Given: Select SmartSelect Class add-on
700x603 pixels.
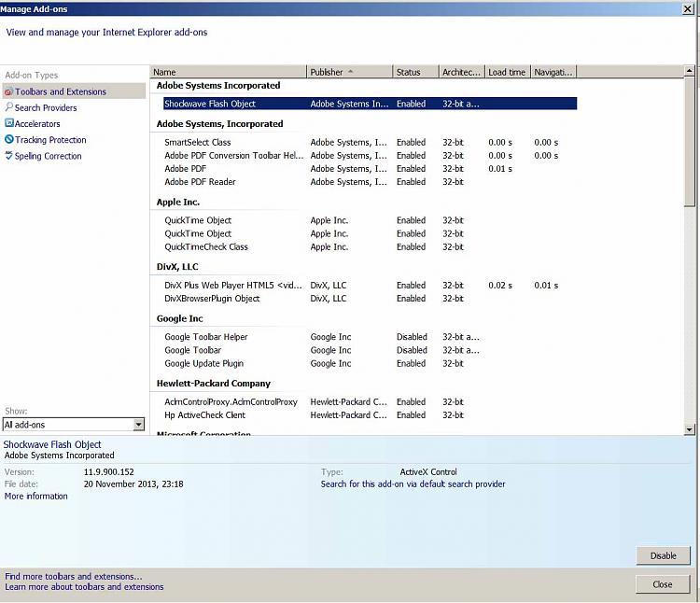Looking at the screenshot, I should 371,143.
